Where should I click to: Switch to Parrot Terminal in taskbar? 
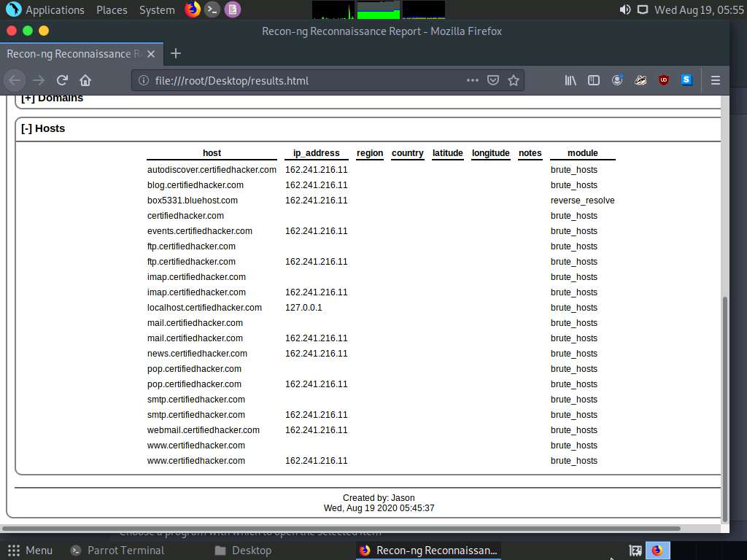[117, 551]
